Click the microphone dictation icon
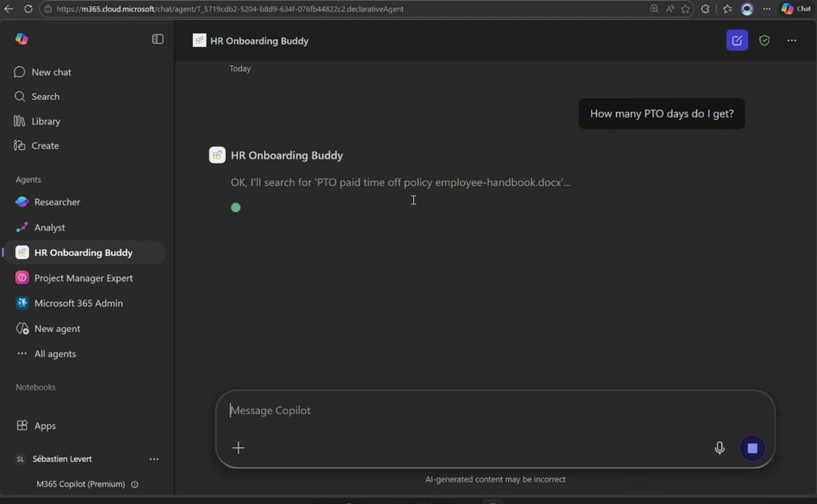 [719, 447]
